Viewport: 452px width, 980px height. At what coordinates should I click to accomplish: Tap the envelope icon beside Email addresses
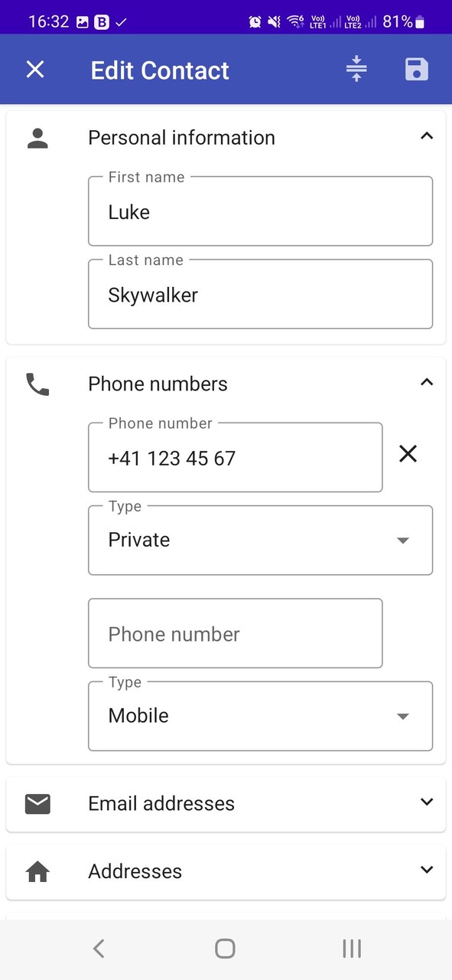click(37, 803)
